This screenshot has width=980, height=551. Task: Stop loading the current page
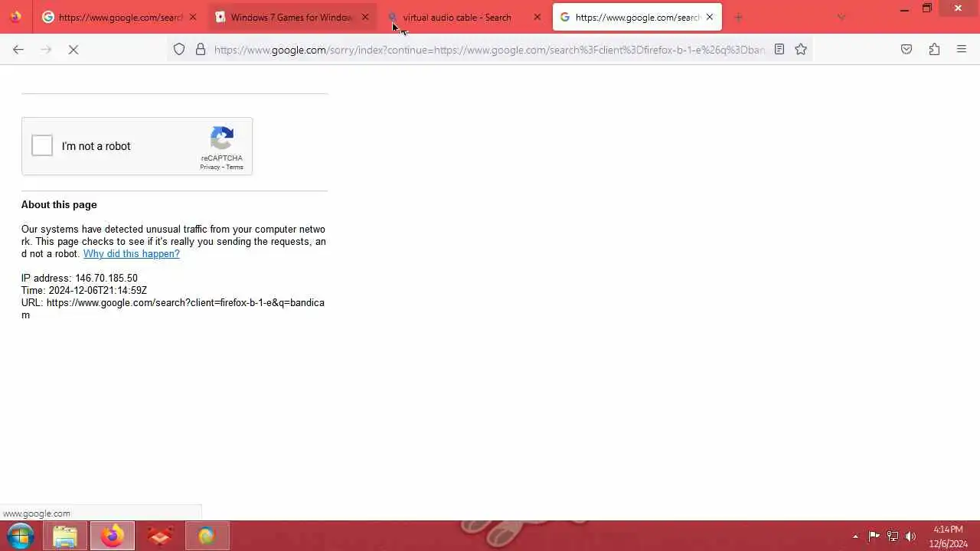pyautogui.click(x=73, y=49)
